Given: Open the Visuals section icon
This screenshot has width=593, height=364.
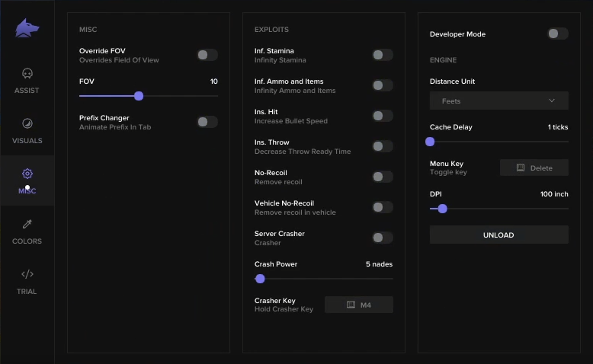Looking at the screenshot, I should [27, 123].
